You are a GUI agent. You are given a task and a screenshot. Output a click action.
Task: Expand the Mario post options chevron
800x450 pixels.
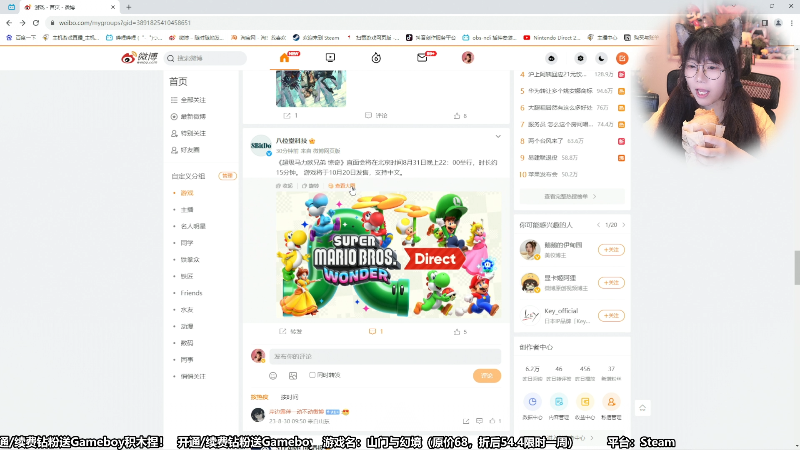498,137
